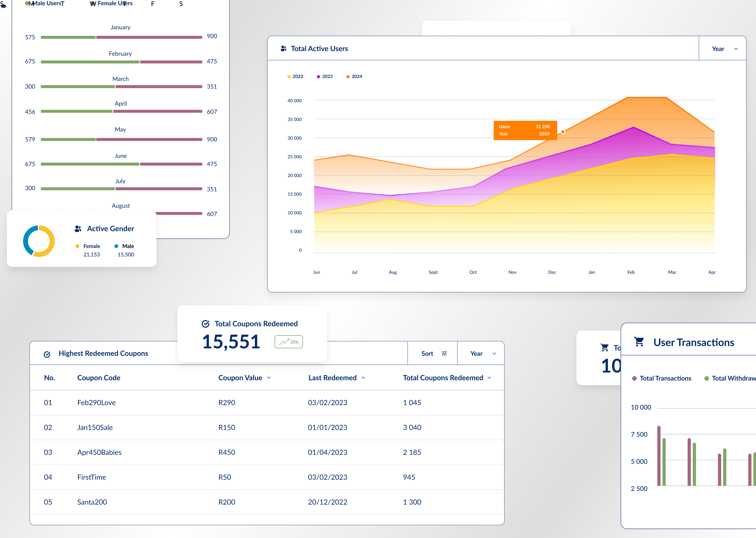Click the Total Active Users title
This screenshot has height=538, width=756.
(x=319, y=49)
